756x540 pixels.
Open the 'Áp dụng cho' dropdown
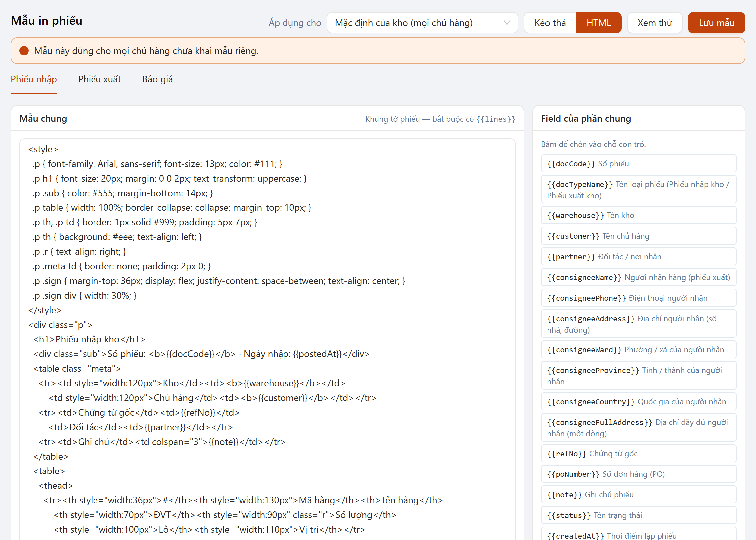(x=422, y=23)
